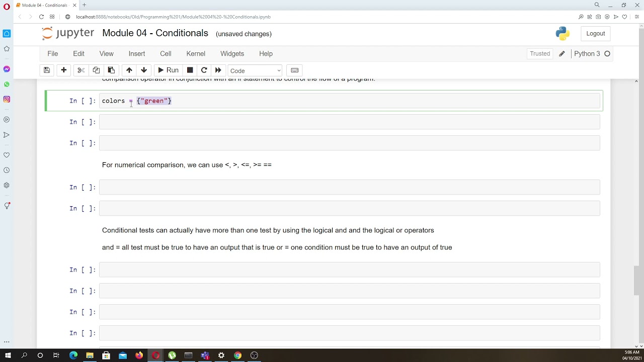Paste cells below icon

111,70
